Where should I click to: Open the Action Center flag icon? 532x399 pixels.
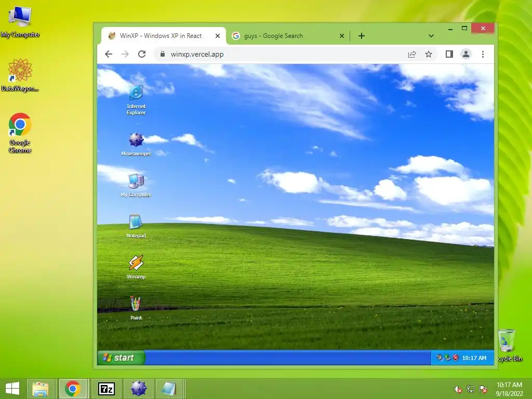[483, 389]
